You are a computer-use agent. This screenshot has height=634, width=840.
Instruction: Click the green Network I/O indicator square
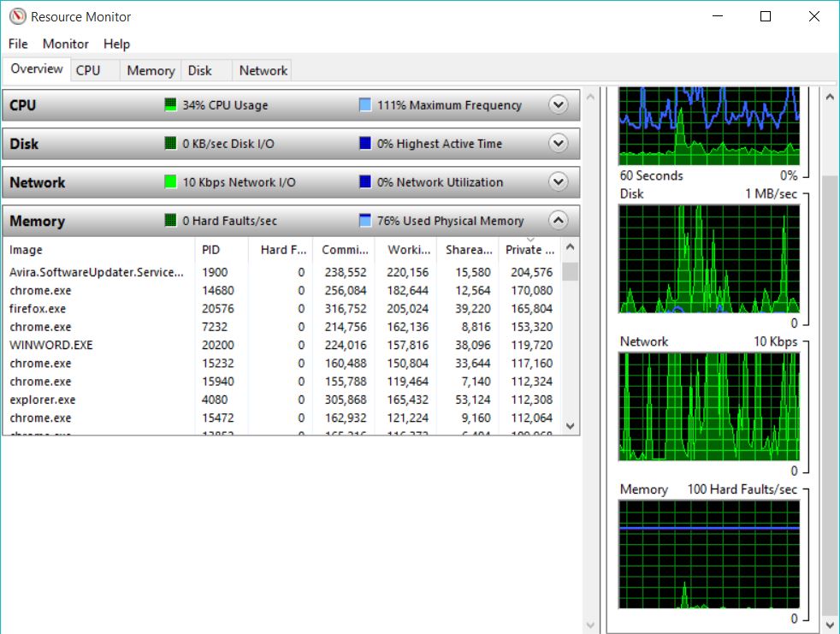(x=170, y=181)
